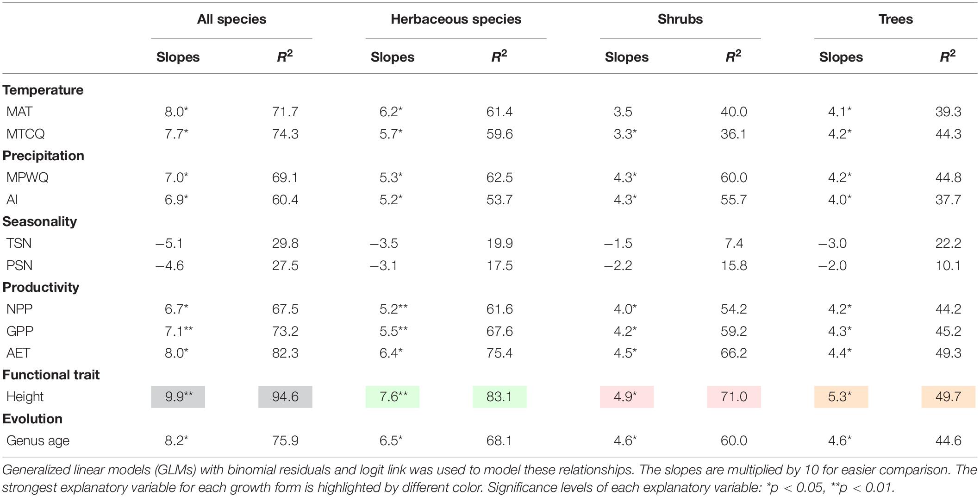Click the Seasonality section heading
The image size is (980, 497).
(40, 221)
